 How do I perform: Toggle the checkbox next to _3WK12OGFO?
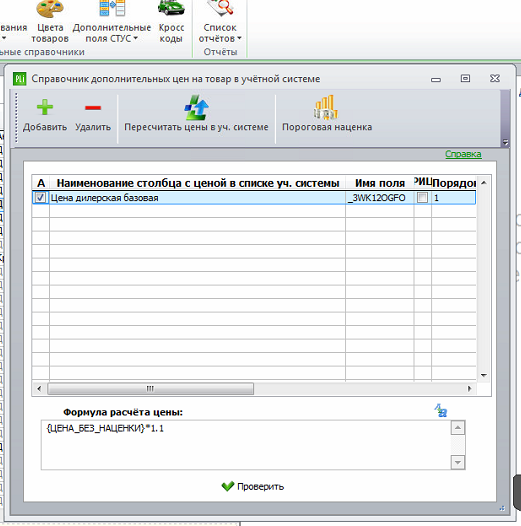coord(422,198)
